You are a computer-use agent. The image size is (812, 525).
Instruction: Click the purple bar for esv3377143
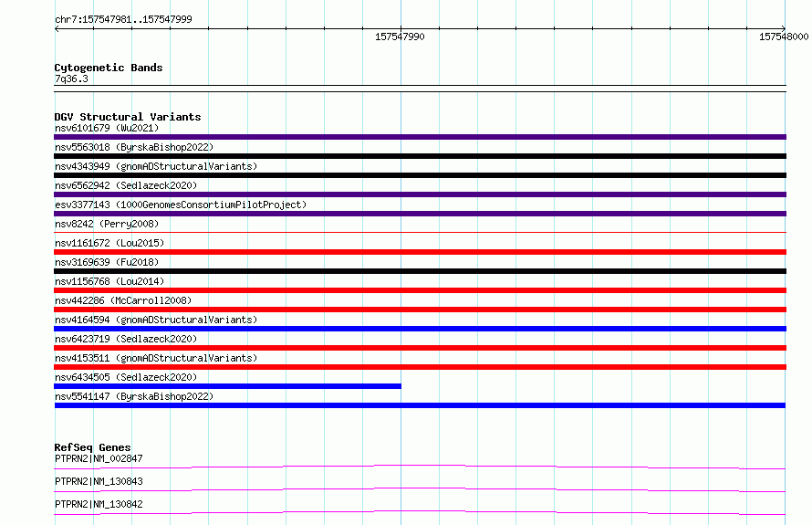pyautogui.click(x=420, y=214)
